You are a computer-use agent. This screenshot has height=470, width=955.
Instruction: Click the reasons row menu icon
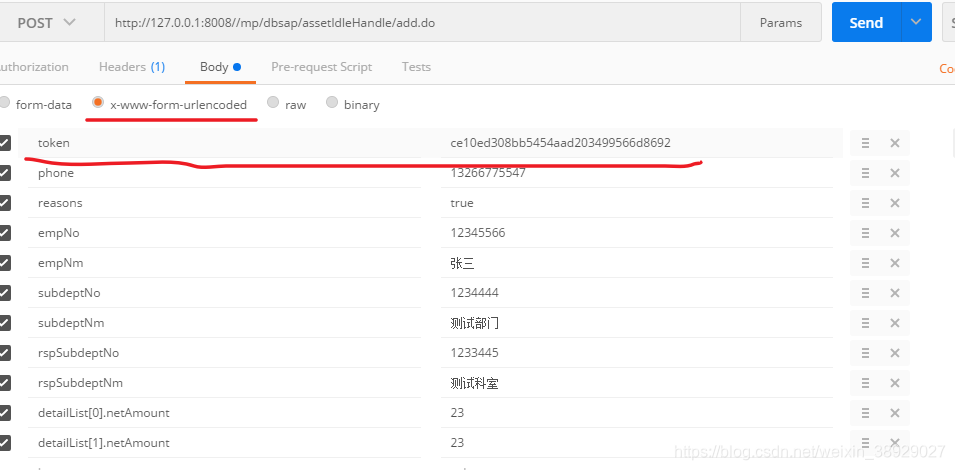point(865,203)
